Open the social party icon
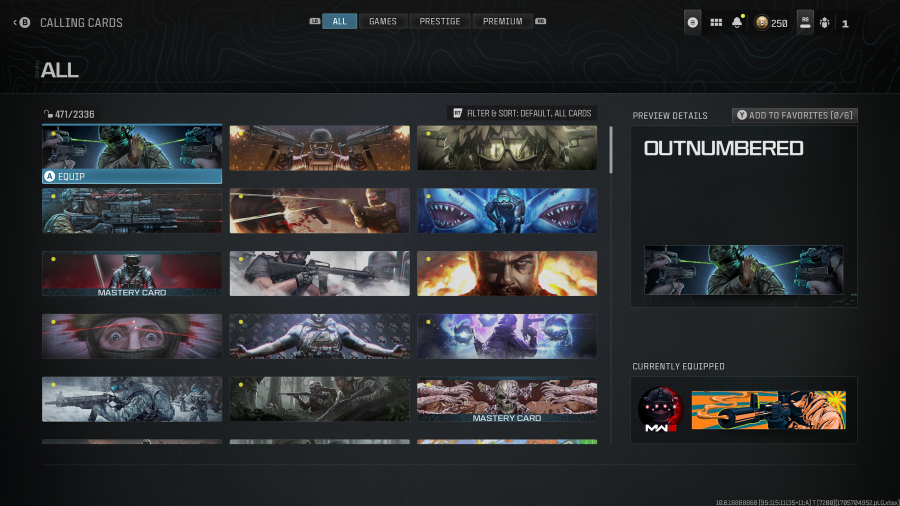900x506 pixels. click(x=824, y=23)
